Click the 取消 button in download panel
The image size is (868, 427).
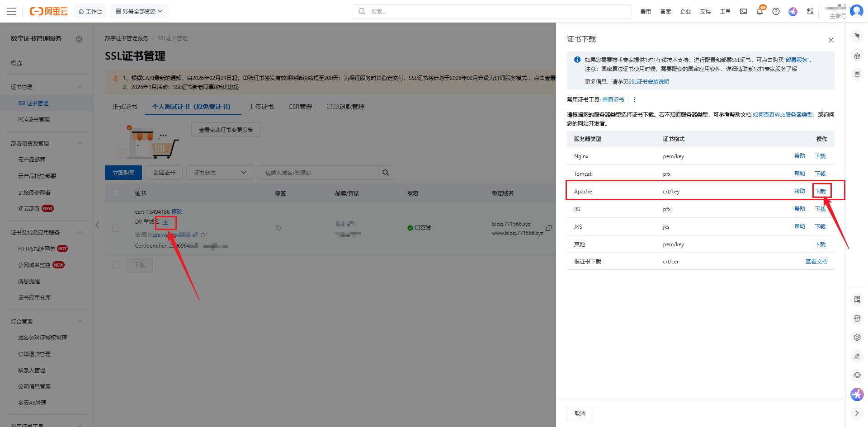click(x=580, y=414)
